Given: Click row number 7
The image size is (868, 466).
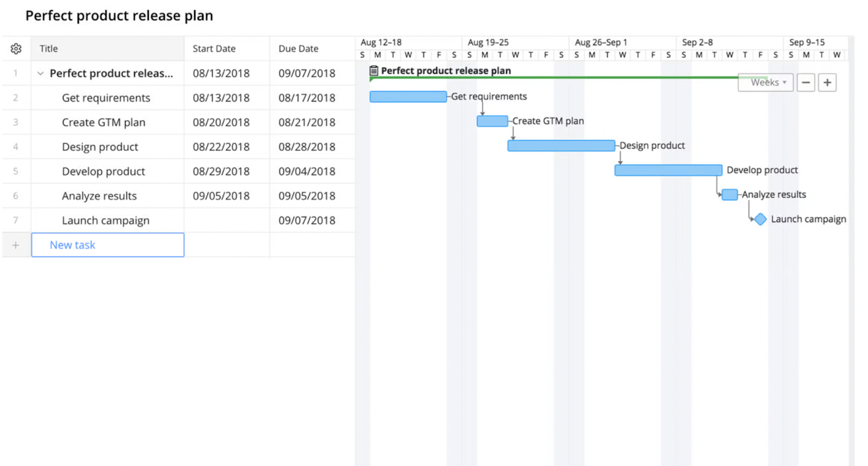Looking at the screenshot, I should (x=16, y=220).
